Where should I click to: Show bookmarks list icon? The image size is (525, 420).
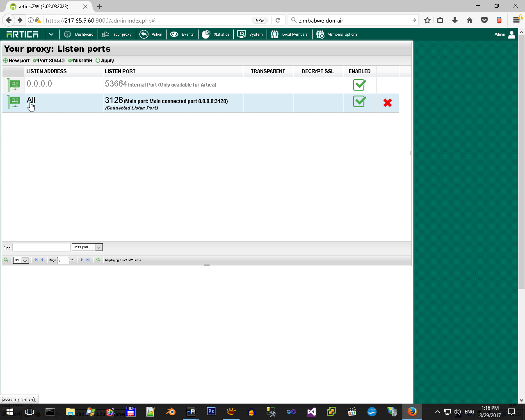point(440,20)
